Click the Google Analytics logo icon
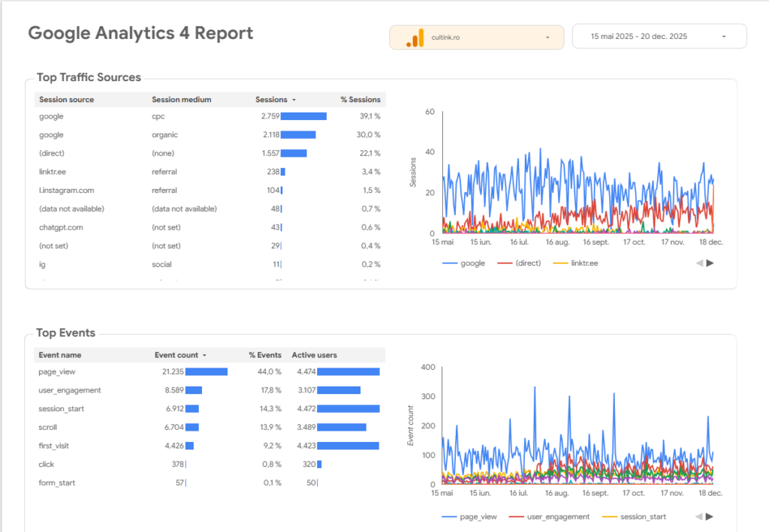The width and height of the screenshot is (769, 532). point(415,38)
